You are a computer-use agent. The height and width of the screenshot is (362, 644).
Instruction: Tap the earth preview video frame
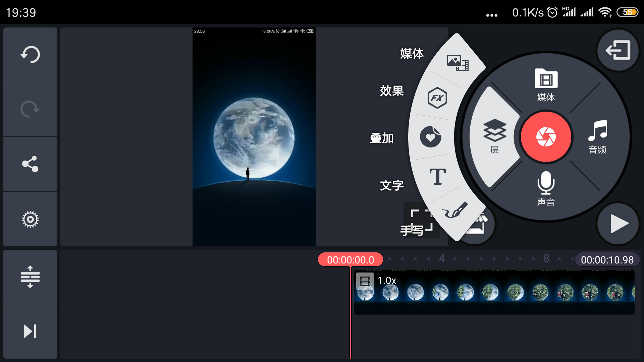point(254,137)
